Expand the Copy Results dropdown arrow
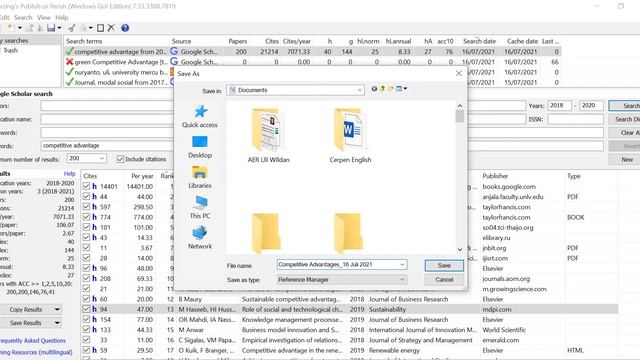The image size is (640, 360). (57, 309)
